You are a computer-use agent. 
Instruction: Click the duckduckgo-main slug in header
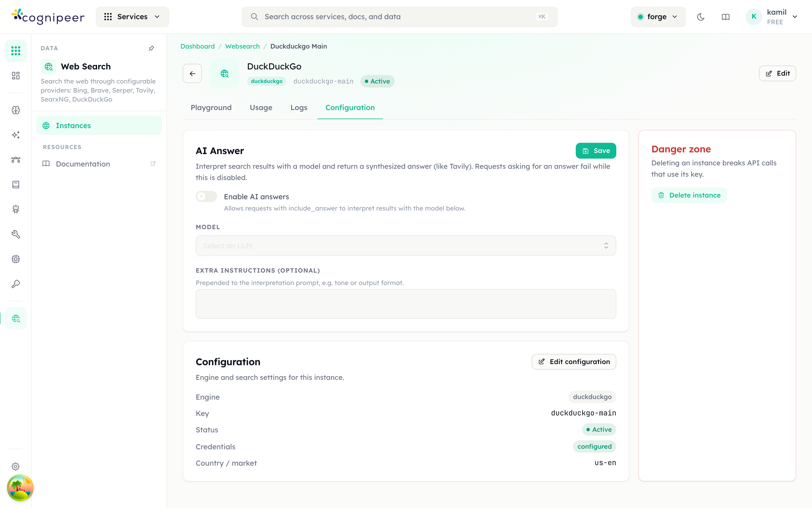point(323,81)
